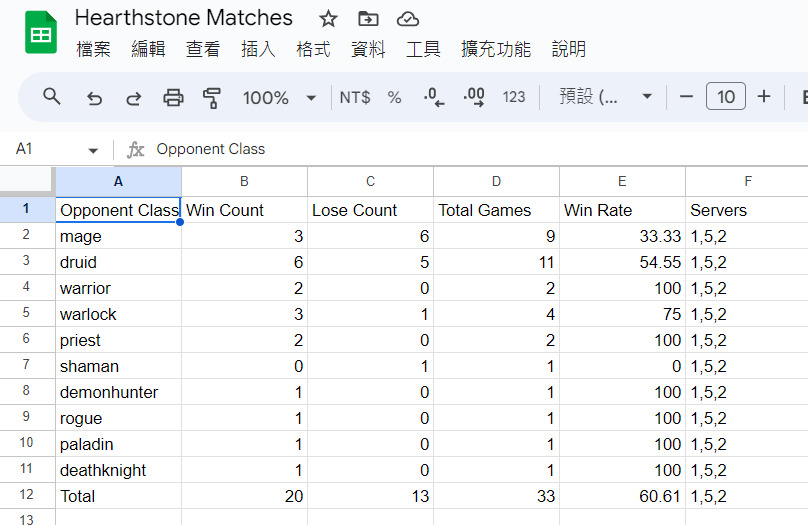
Task: Select the deathknight cell
Action: [119, 470]
